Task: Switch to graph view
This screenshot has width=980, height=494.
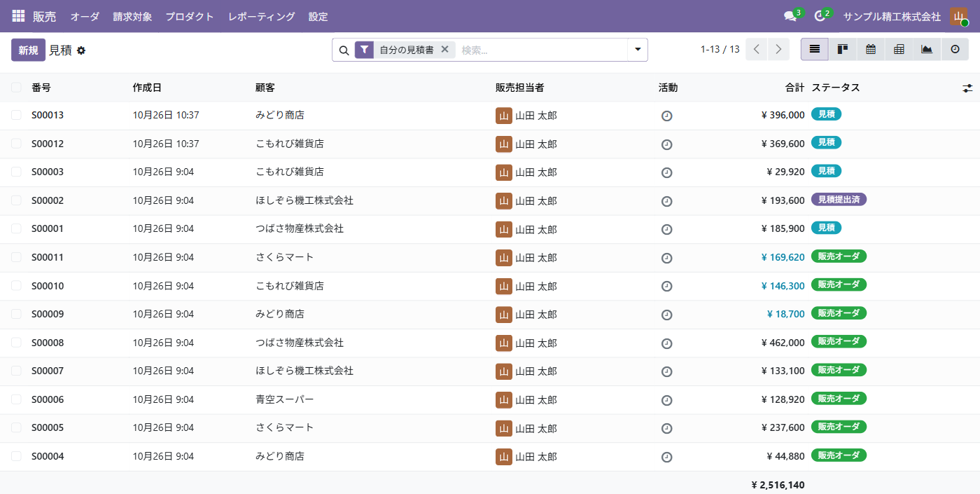Action: (927, 49)
